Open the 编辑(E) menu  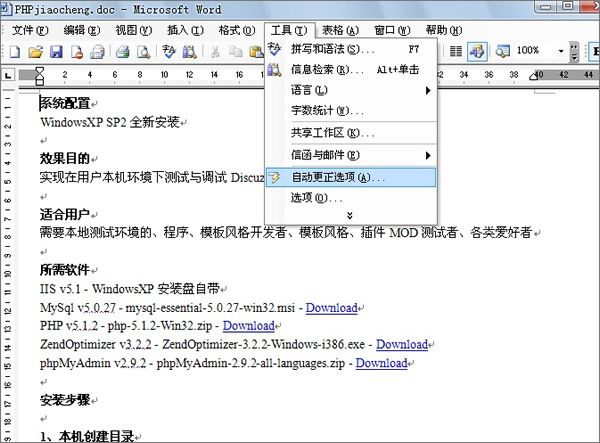(82, 30)
